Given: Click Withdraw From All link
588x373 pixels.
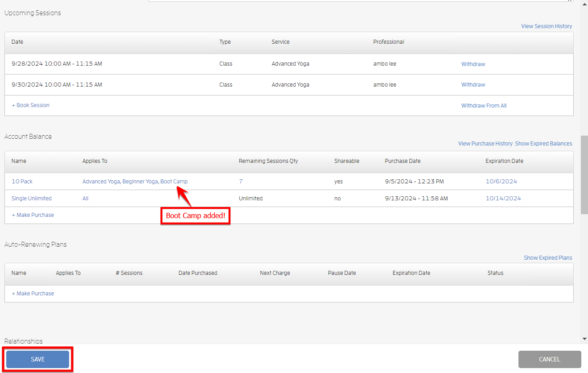Looking at the screenshot, I should click(484, 106).
